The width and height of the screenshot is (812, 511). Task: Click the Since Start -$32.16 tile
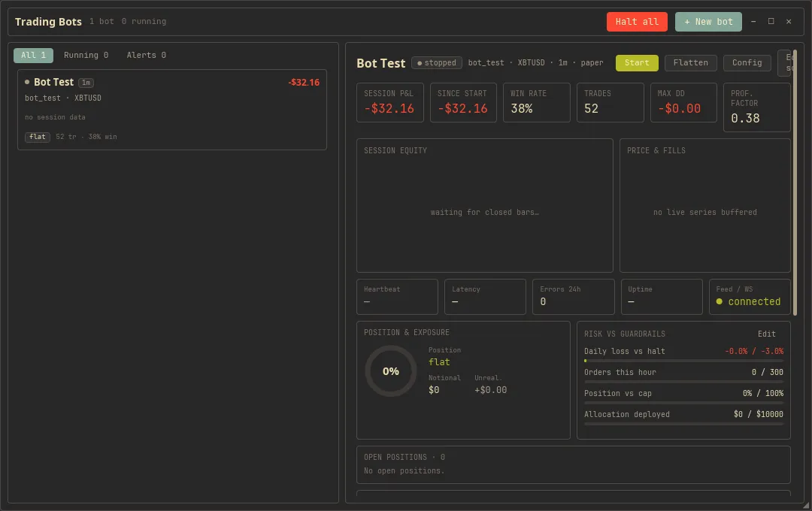[463, 102]
